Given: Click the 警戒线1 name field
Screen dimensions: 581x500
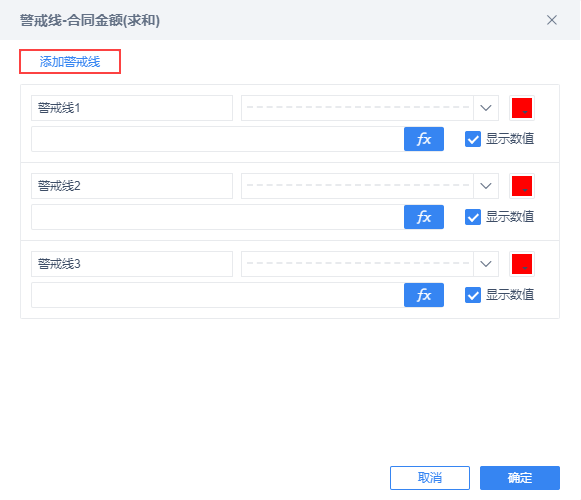Looking at the screenshot, I should click(132, 108).
